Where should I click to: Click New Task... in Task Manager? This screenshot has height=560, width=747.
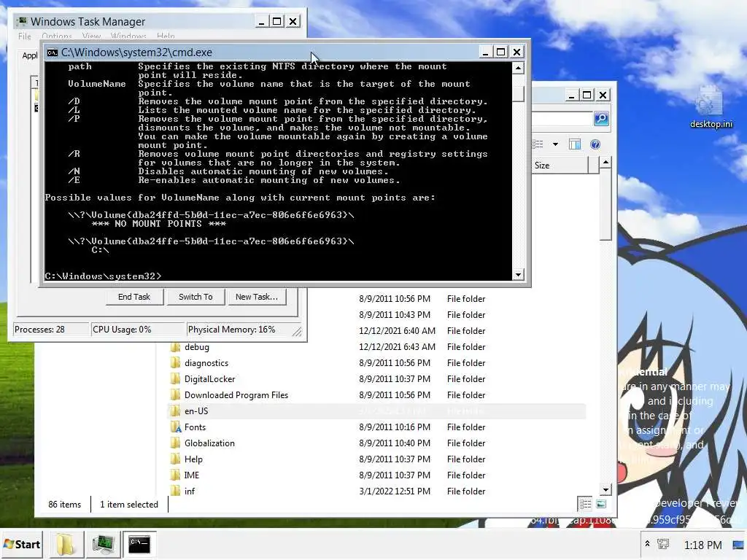[256, 297]
